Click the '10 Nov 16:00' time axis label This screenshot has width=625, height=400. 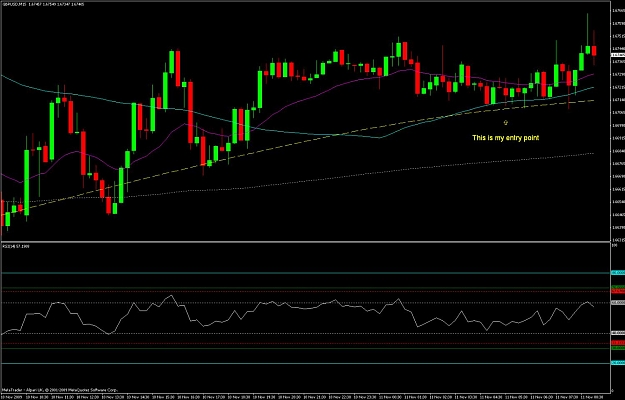189,397
